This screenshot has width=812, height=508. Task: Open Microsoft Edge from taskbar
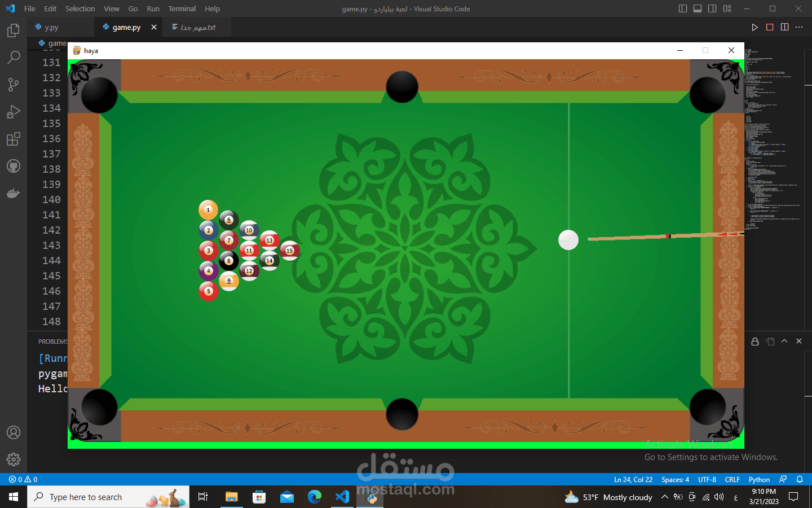[x=314, y=497]
